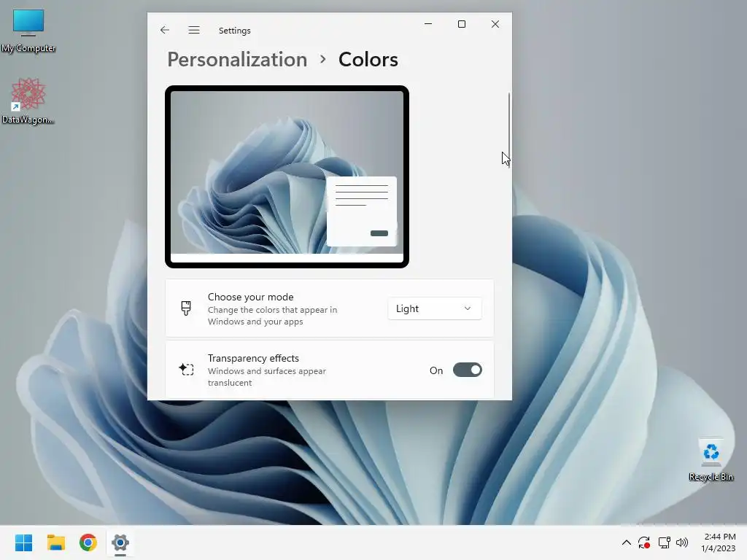The width and height of the screenshot is (747, 560).
Task: Select the Recycle Bin desktop icon
Action: (711, 459)
